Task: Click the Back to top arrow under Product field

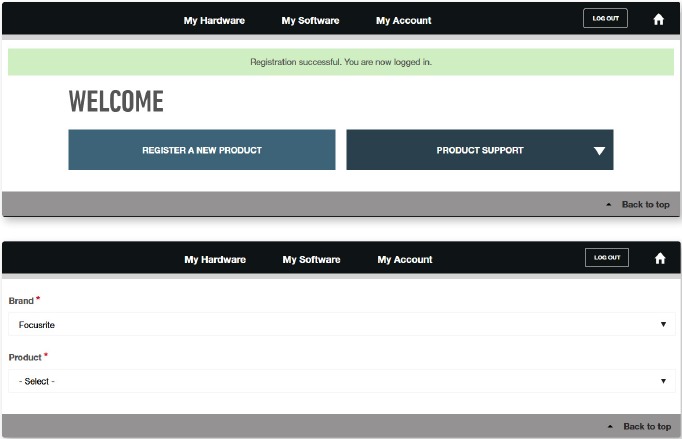Action: pyautogui.click(x=609, y=427)
